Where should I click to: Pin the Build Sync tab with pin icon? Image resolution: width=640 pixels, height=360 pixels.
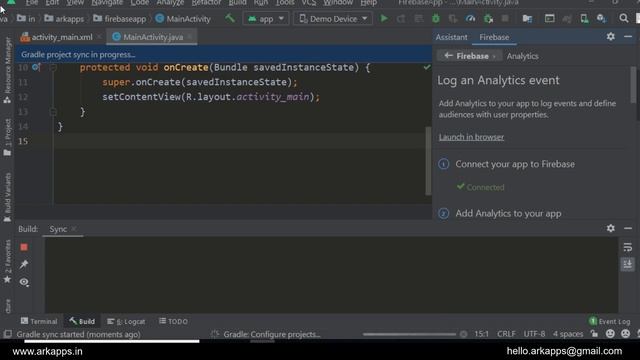[24, 264]
